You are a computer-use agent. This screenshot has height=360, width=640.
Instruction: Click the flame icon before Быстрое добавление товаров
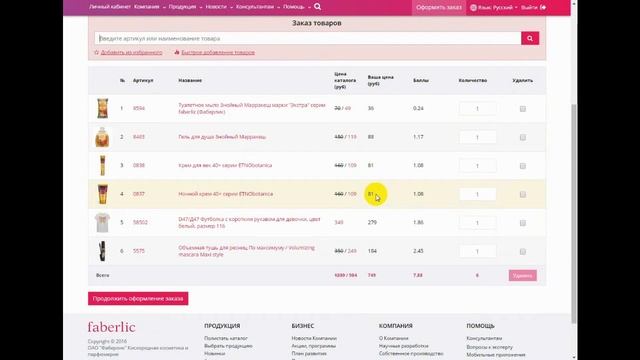177,52
